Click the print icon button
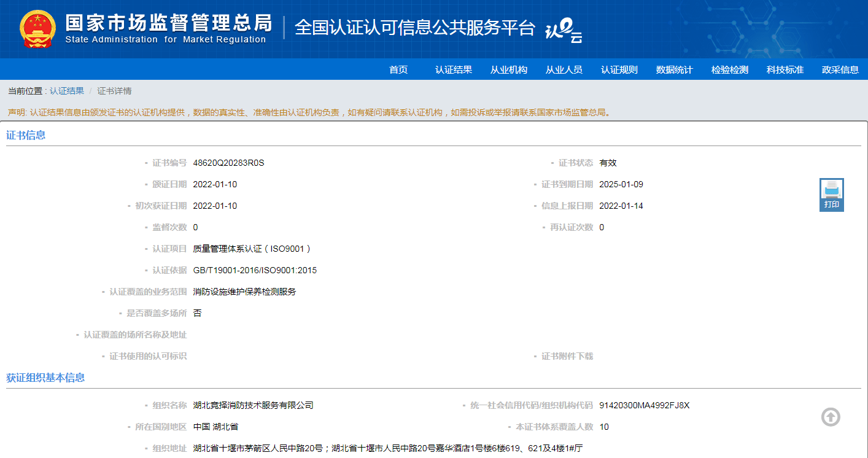 831,195
